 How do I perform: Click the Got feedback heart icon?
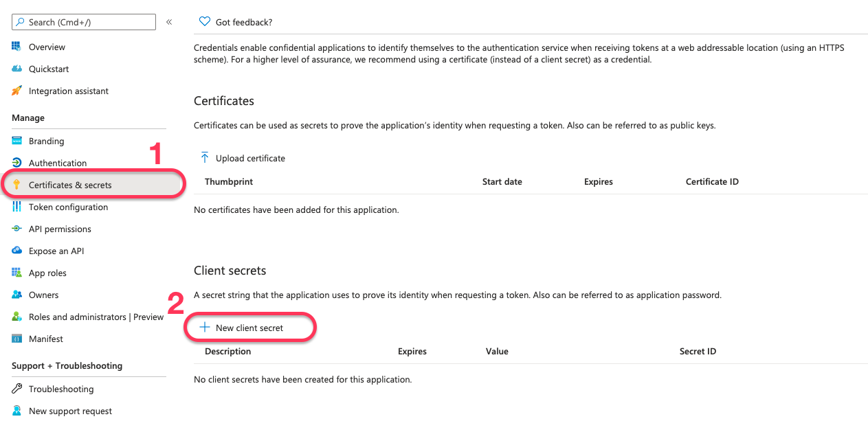pos(204,22)
